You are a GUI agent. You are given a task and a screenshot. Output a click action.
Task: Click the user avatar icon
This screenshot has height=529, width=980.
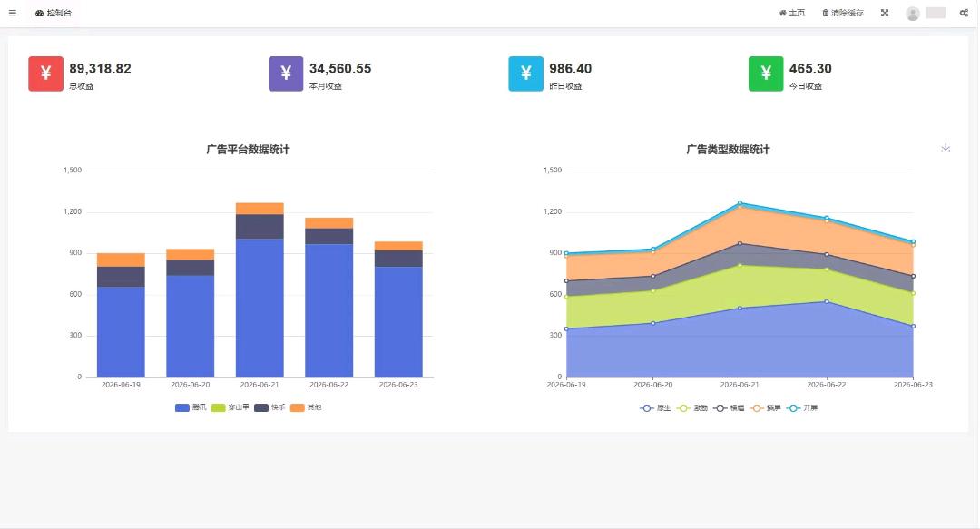[x=913, y=13]
